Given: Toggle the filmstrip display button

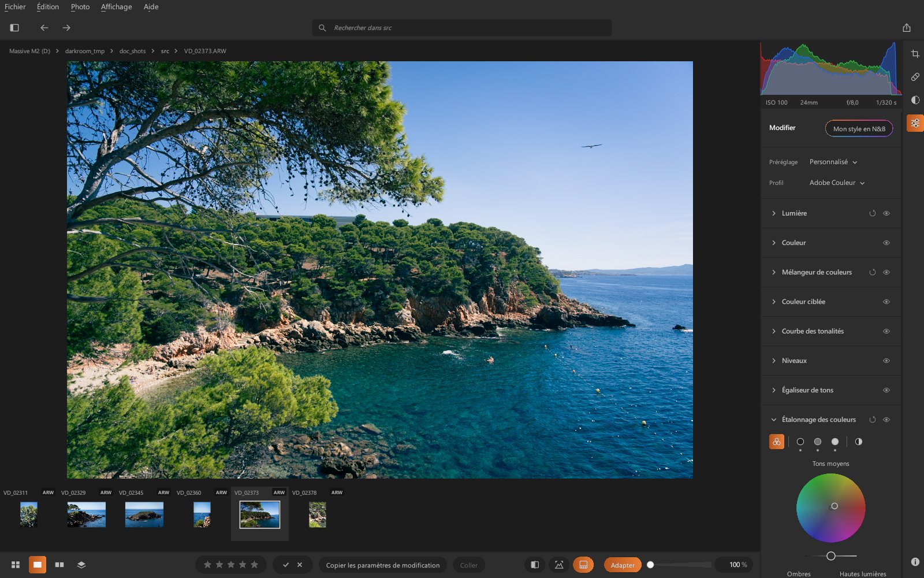Looking at the screenshot, I should (583, 565).
